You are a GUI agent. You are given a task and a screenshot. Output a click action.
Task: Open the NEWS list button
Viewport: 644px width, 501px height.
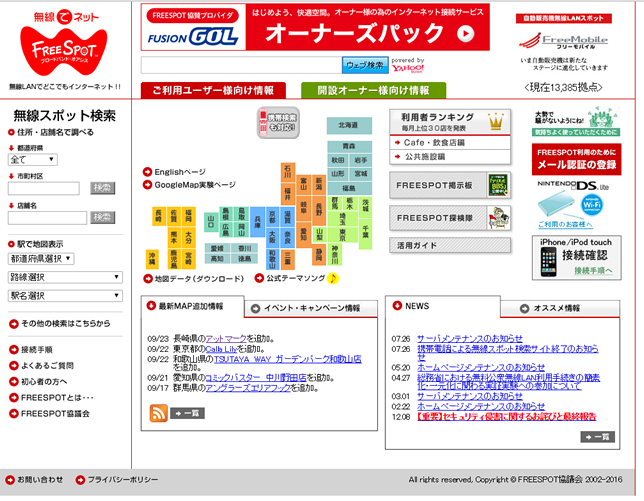pyautogui.click(x=598, y=437)
